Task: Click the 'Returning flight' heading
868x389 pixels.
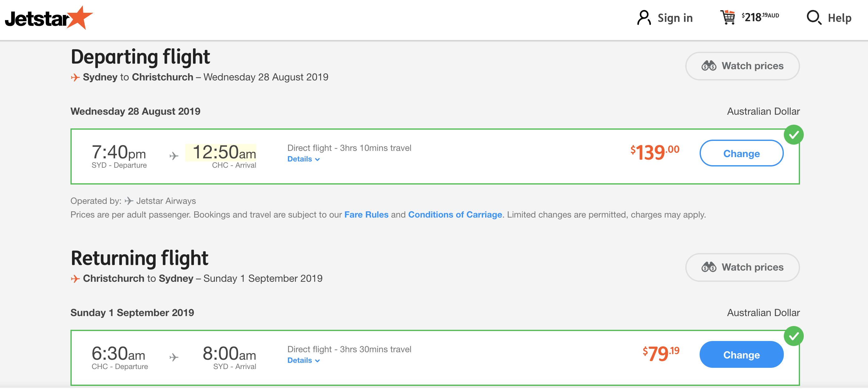Action: click(139, 258)
